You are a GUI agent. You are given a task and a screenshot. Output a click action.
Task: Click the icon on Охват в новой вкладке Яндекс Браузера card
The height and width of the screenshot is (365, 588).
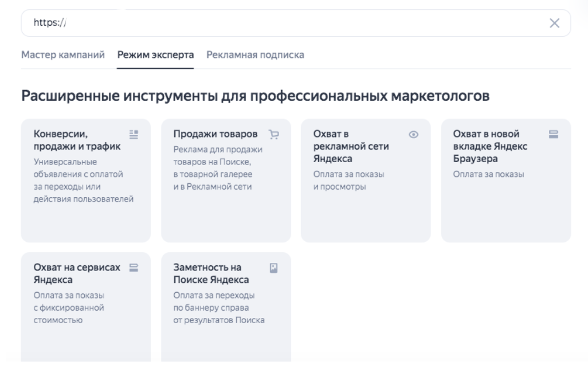(x=554, y=134)
